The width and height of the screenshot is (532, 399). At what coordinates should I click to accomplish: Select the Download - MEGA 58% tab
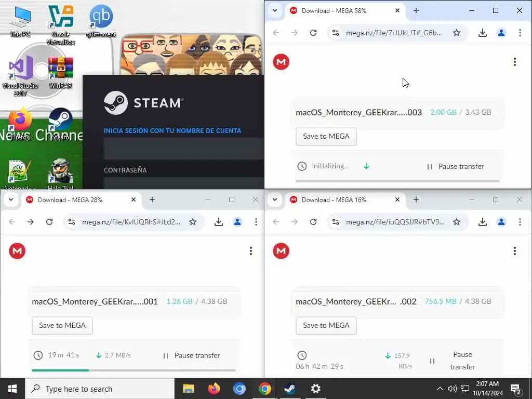coord(345,10)
